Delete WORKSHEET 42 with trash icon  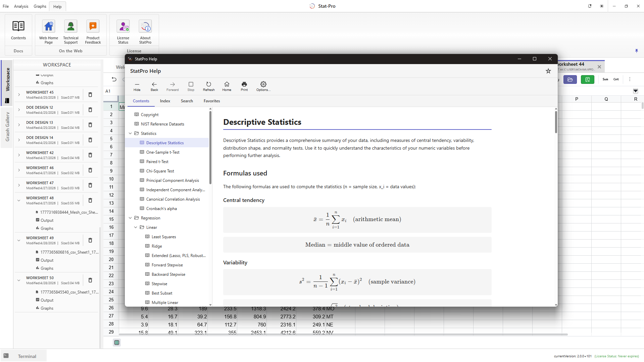coord(90,155)
